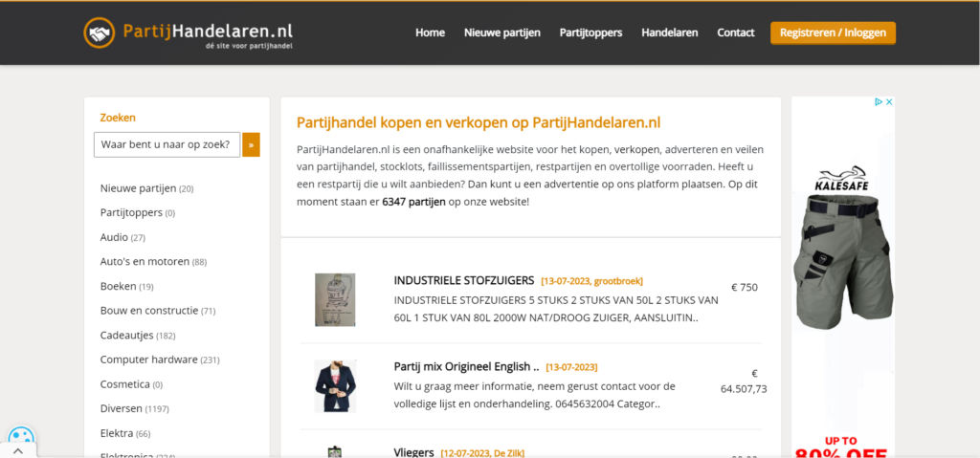Open Contact page from navigation
The width and height of the screenshot is (980, 458).
(736, 33)
